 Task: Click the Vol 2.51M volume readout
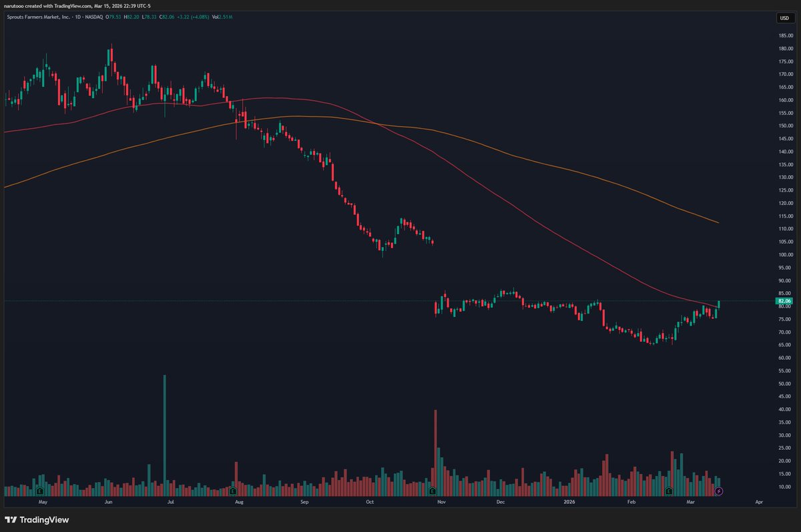[x=222, y=17]
